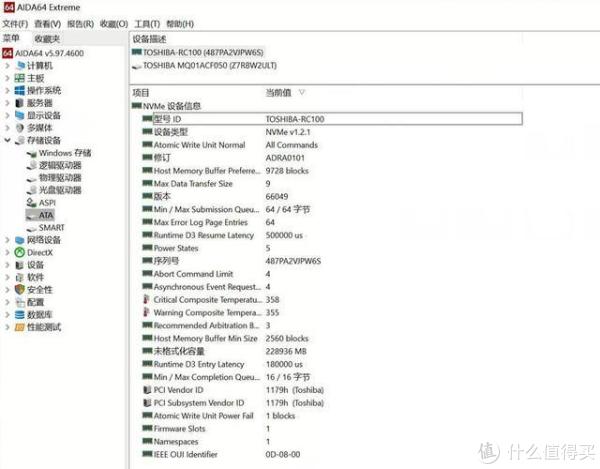Sort by the 当前值 column header

[x=279, y=92]
